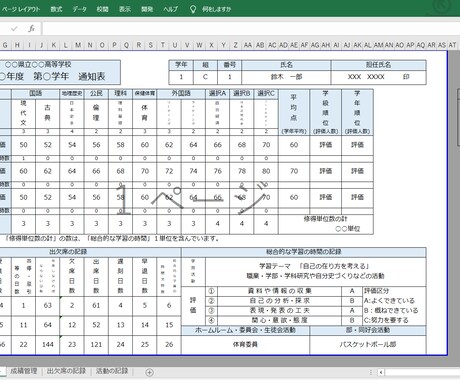Switch to the 活動の記録 sheet tab

click(112, 371)
